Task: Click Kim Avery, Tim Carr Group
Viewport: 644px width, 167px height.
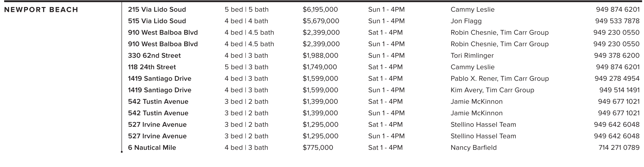Action: pos(492,90)
